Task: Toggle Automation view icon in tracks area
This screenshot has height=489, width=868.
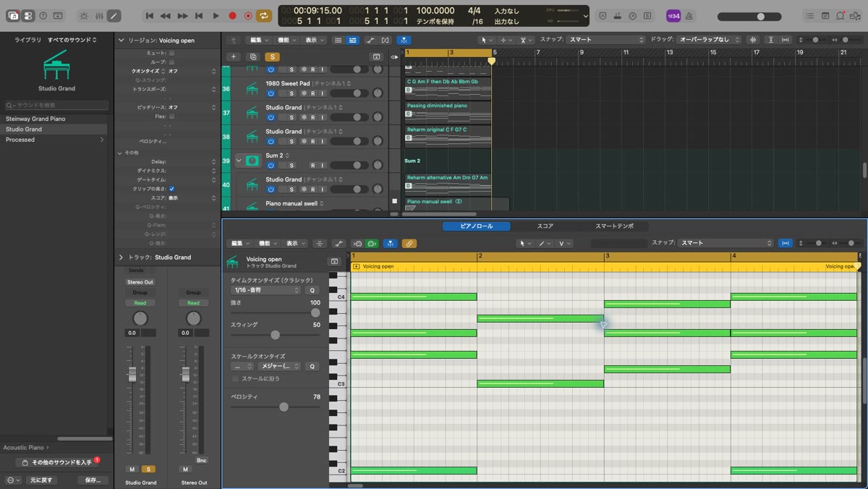Action: point(370,40)
